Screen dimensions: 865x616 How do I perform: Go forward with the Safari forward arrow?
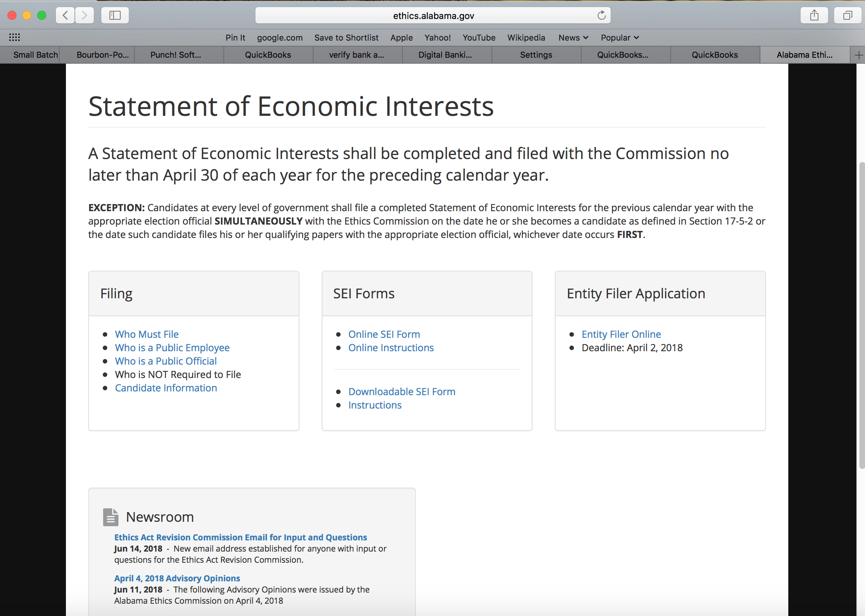click(84, 16)
